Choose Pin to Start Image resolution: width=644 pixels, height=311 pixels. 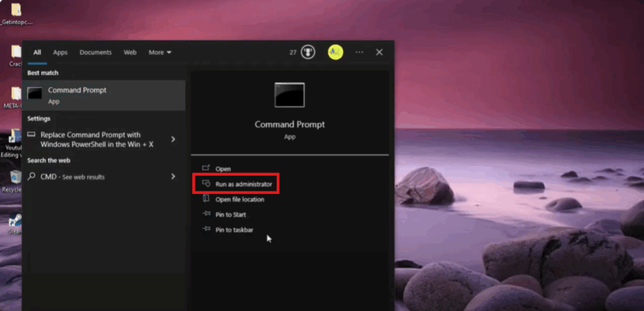click(231, 215)
